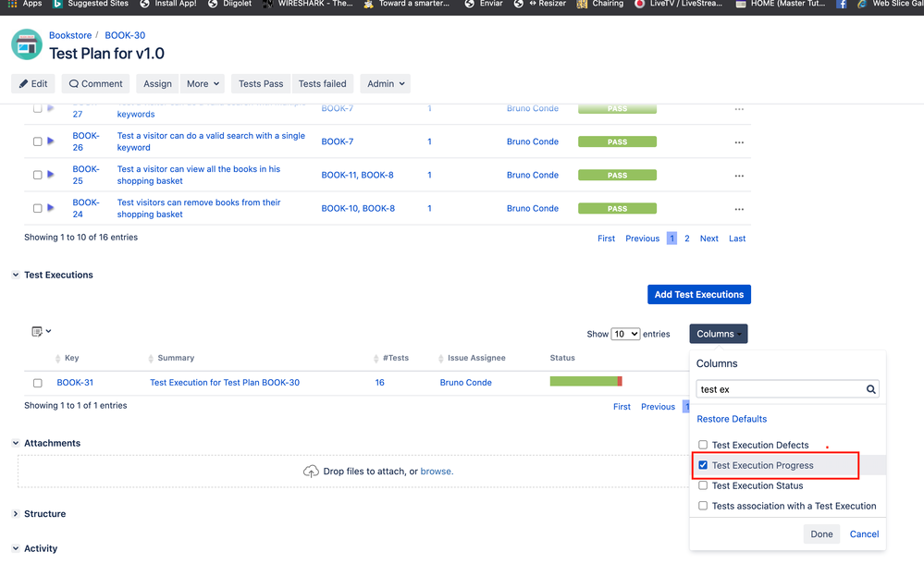Viewport: 924px width, 564px height.
Task: Change the Show entries dropdown
Action: pyautogui.click(x=625, y=334)
